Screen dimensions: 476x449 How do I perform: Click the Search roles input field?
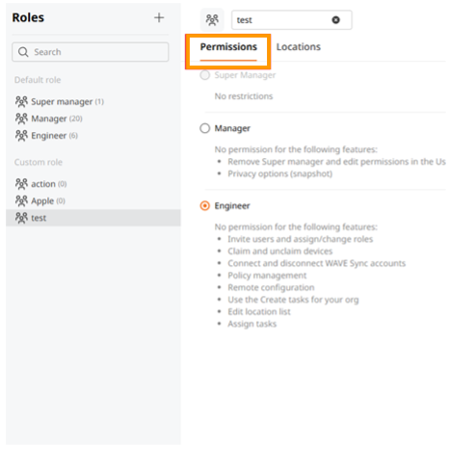[91, 52]
